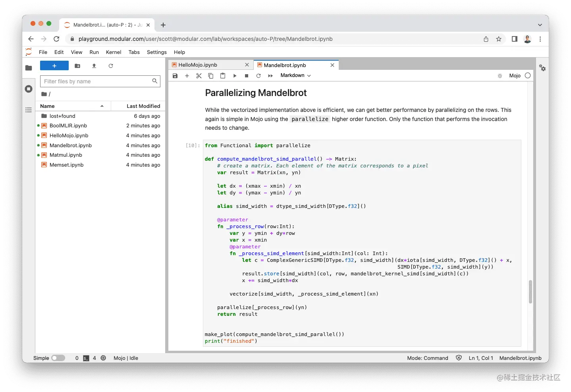Screen dimensions: 571x392
Task: Open the Chrome three-dot menu
Action: click(x=540, y=39)
